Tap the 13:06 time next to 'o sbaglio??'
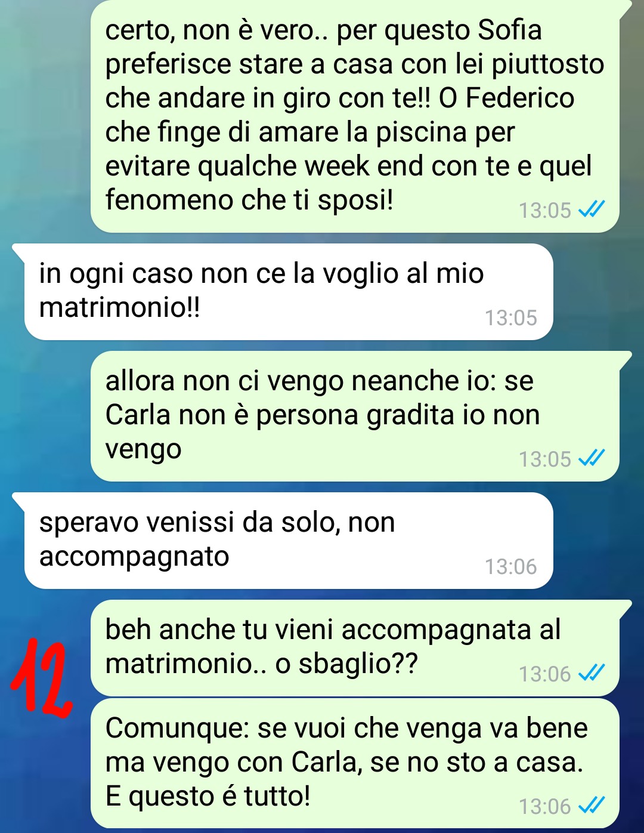This screenshot has height=833, width=644. [544, 674]
